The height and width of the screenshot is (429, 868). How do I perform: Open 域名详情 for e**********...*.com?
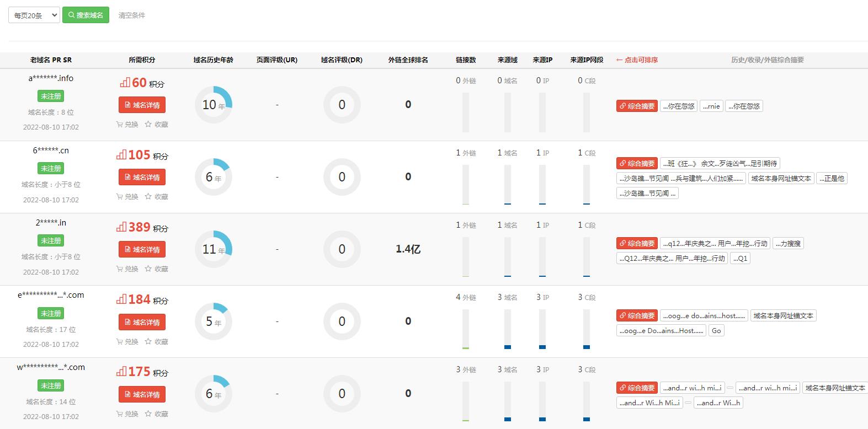click(142, 322)
